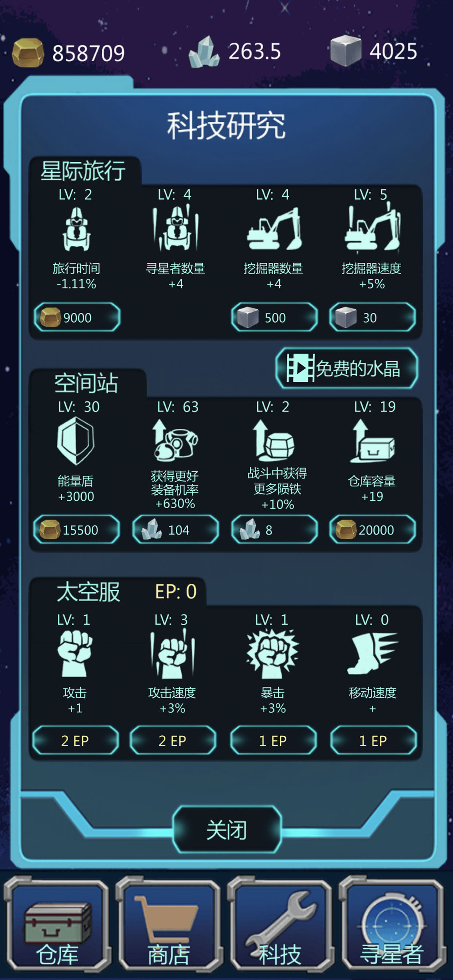
Task: Tap the movement speed boot icon
Action: (372, 654)
